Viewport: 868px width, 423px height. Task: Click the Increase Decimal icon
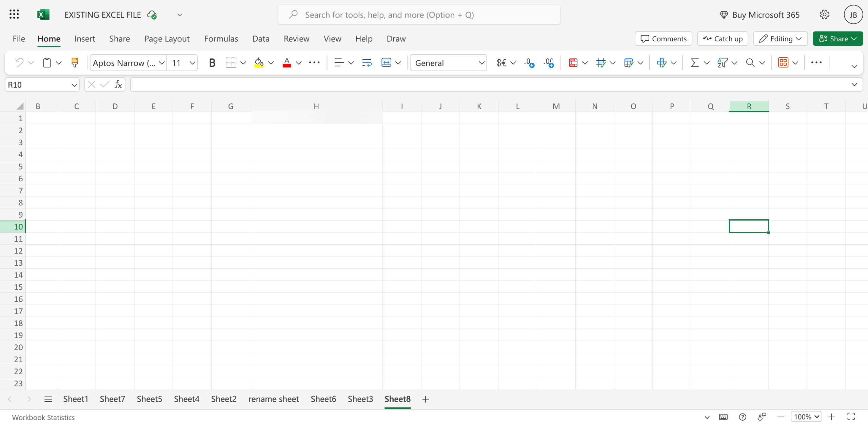click(529, 63)
